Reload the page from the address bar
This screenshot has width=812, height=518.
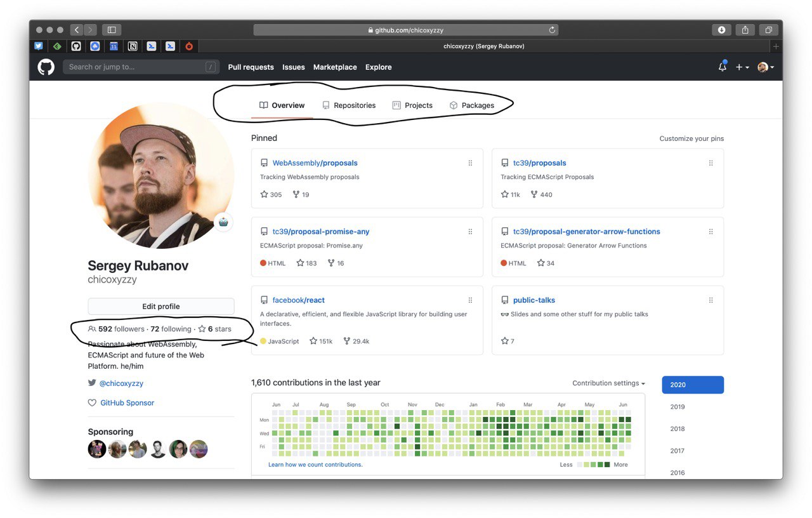coord(552,30)
